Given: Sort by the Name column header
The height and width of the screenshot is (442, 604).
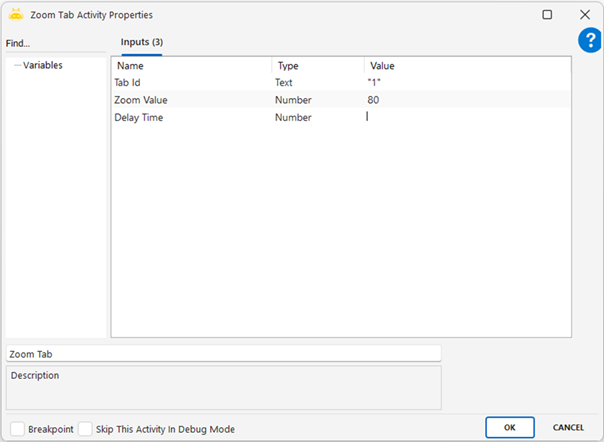Looking at the screenshot, I should tap(190, 66).
